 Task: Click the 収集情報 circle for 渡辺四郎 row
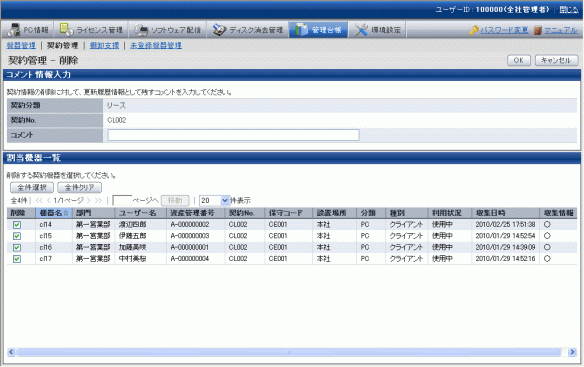pyautogui.click(x=547, y=224)
